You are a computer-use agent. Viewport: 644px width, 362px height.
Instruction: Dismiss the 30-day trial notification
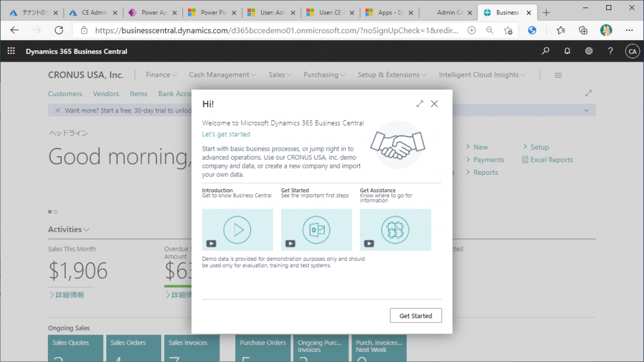(57, 111)
